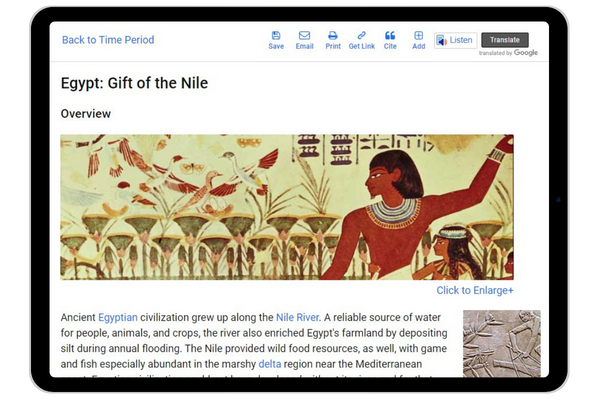
Task: Go Back to Time Period
Action: pos(108,40)
